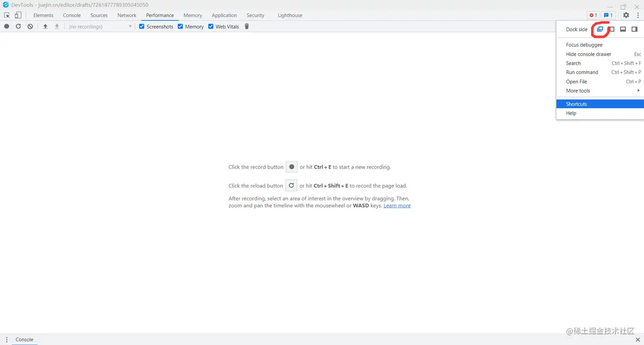This screenshot has width=644, height=345.
Task: Minimize the DevTools window
Action: [610, 6]
